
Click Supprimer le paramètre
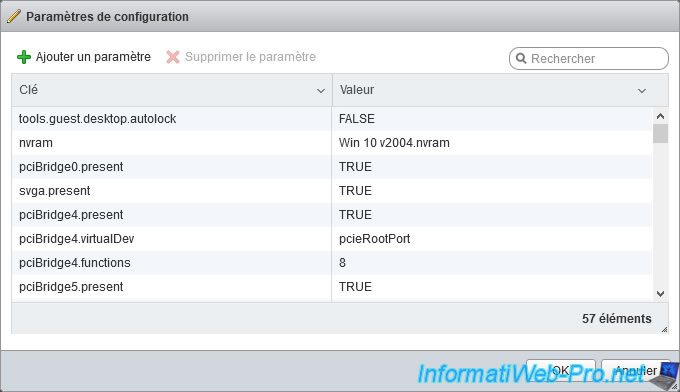pyautogui.click(x=250, y=57)
